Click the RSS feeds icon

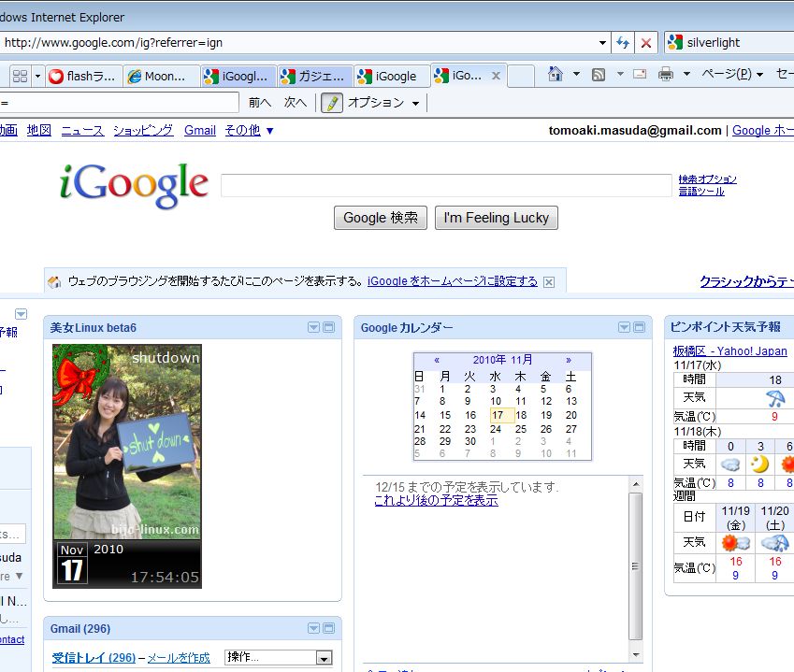(599, 75)
